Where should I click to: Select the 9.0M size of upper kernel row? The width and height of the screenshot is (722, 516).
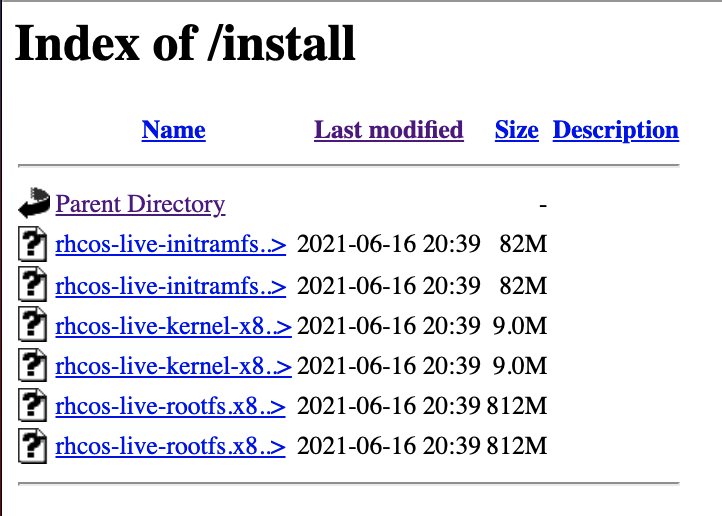[x=520, y=326]
